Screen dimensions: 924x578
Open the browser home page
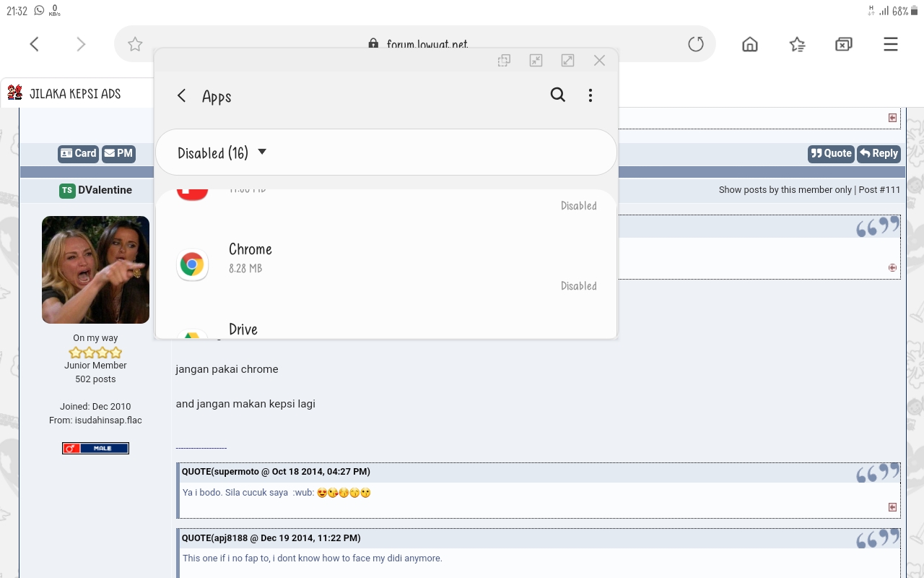tap(750, 44)
